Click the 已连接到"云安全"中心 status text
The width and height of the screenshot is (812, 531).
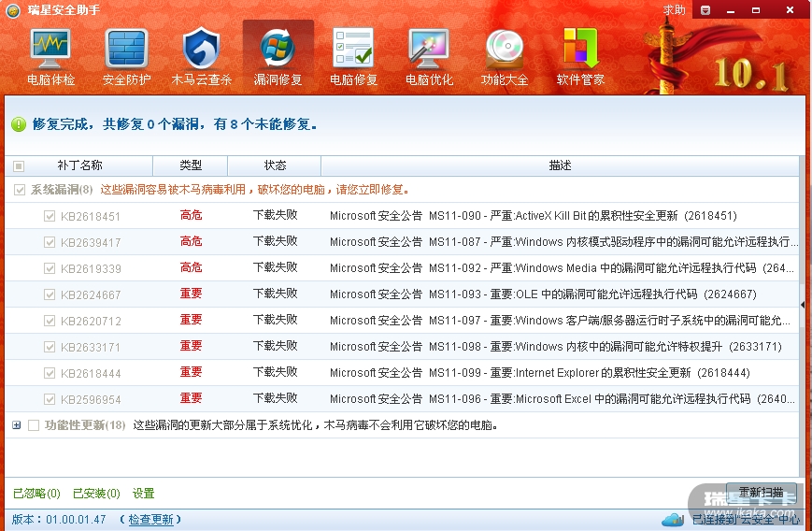click(746, 519)
